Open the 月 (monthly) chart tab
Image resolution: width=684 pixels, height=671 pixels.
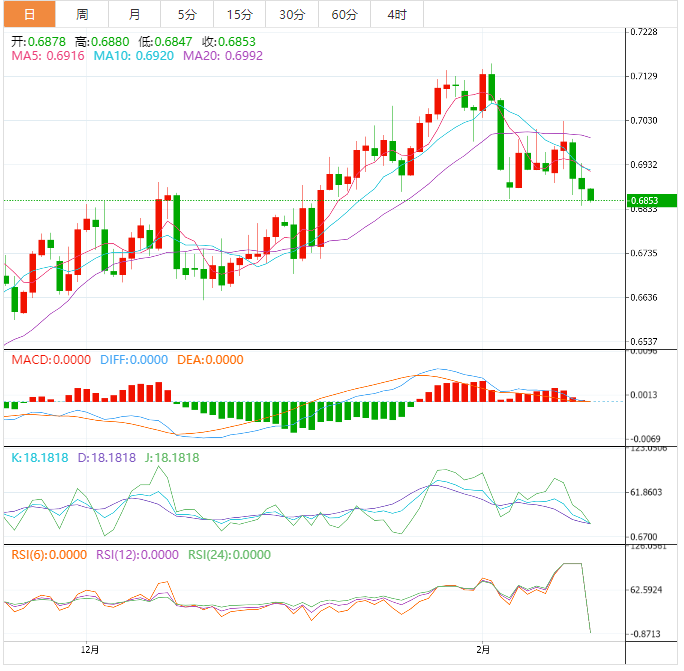tap(135, 14)
